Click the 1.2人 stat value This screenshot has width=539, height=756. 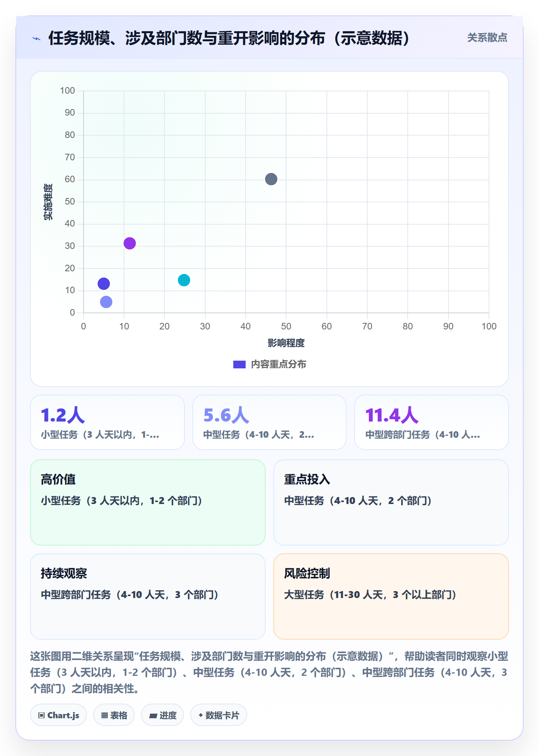[x=63, y=415]
